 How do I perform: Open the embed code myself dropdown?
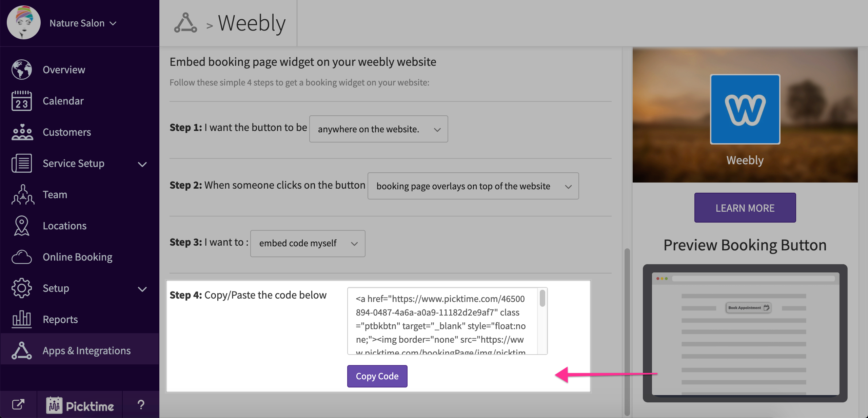[308, 244]
